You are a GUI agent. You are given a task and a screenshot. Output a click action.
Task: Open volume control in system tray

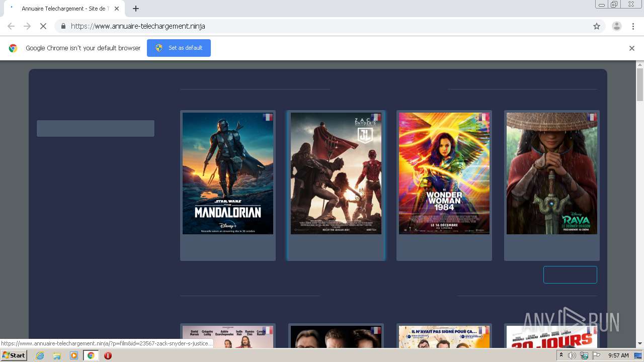point(572,355)
